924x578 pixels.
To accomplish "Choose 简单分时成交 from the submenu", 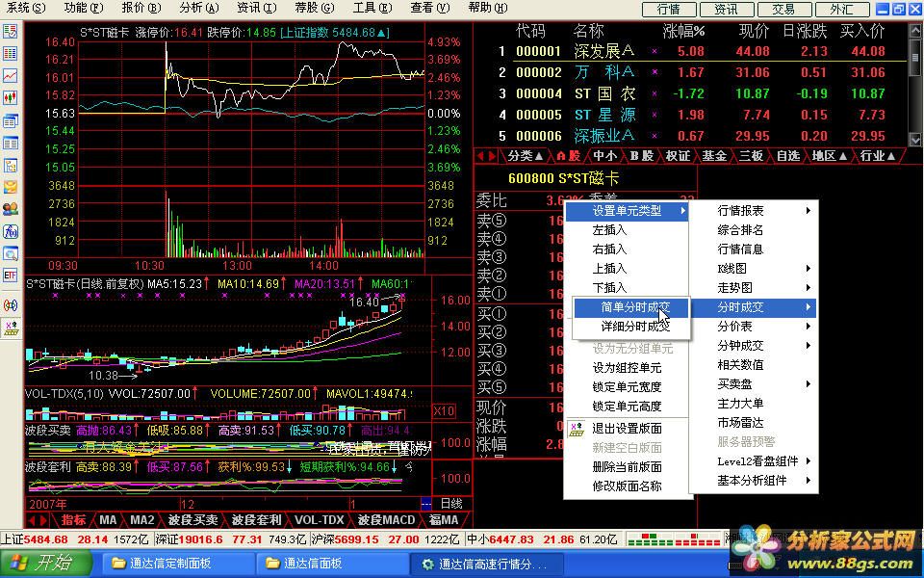I will point(631,307).
